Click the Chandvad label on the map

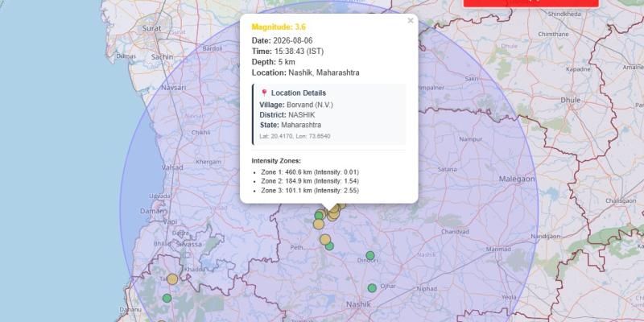click(455, 232)
